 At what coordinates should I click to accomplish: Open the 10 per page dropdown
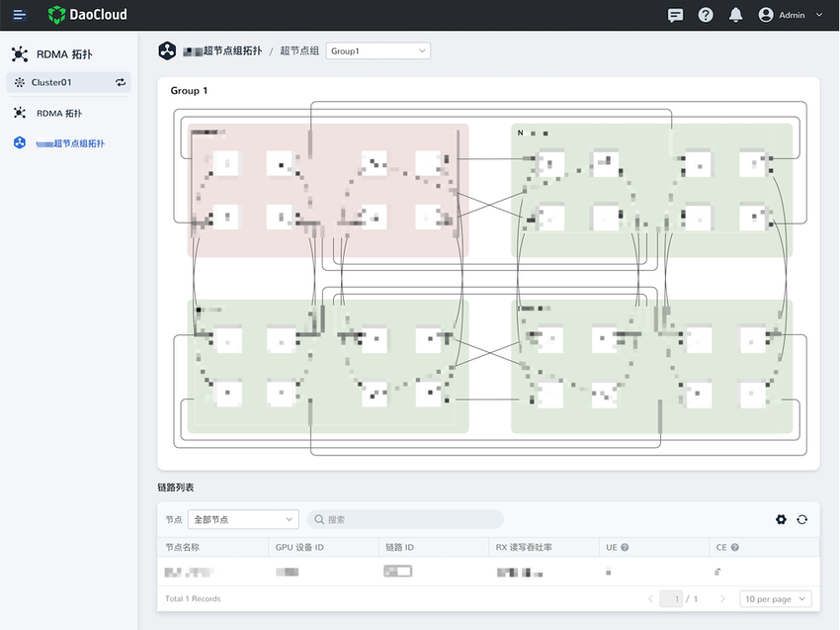pos(776,598)
